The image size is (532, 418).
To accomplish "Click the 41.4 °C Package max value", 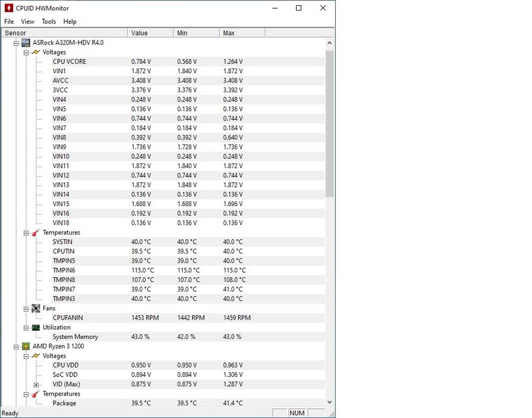I will [x=233, y=403].
